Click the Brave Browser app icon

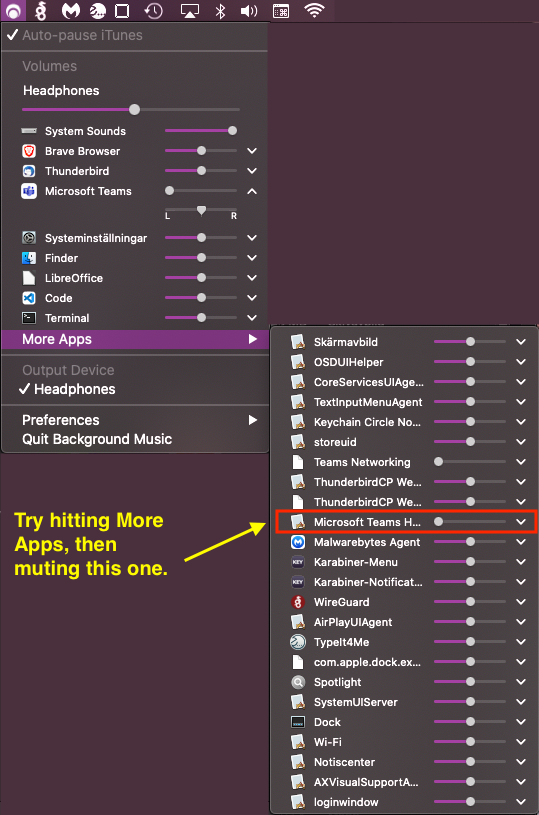coord(29,151)
